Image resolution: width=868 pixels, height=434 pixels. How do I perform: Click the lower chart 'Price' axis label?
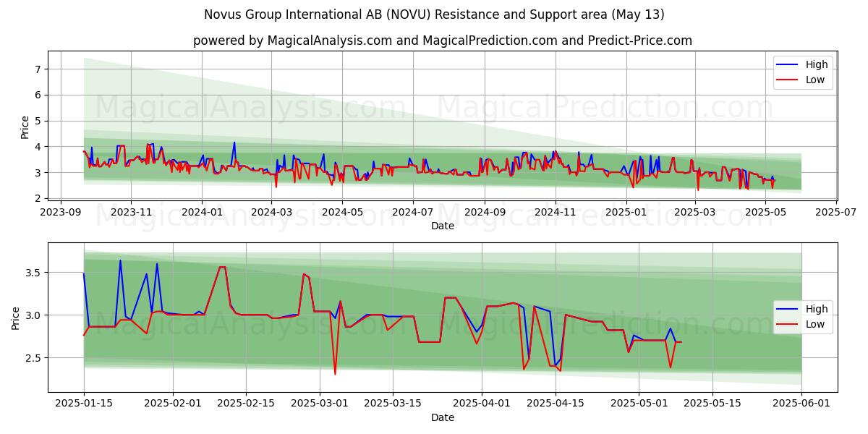click(16, 318)
